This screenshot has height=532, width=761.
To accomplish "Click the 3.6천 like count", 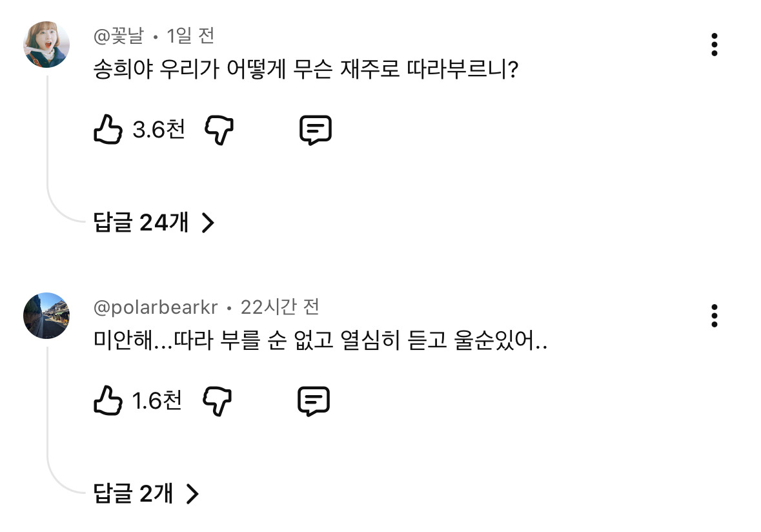I will click(x=159, y=130).
